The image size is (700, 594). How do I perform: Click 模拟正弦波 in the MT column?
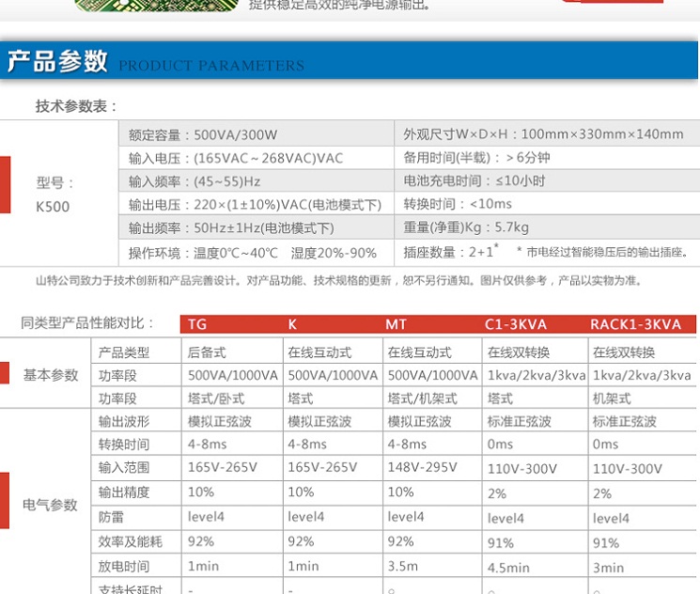coord(420,421)
